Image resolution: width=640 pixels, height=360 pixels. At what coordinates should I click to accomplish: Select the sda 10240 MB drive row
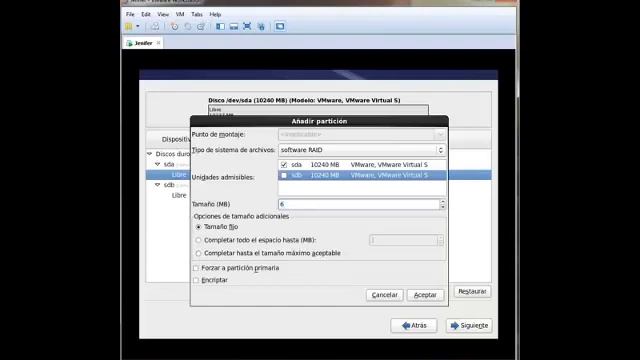tap(362, 165)
